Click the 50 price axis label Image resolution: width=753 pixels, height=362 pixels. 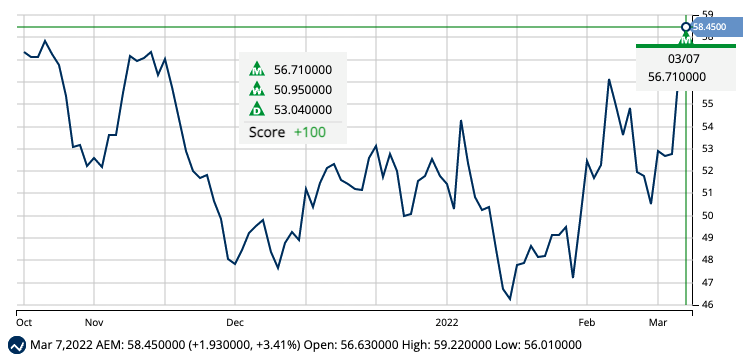(x=706, y=216)
